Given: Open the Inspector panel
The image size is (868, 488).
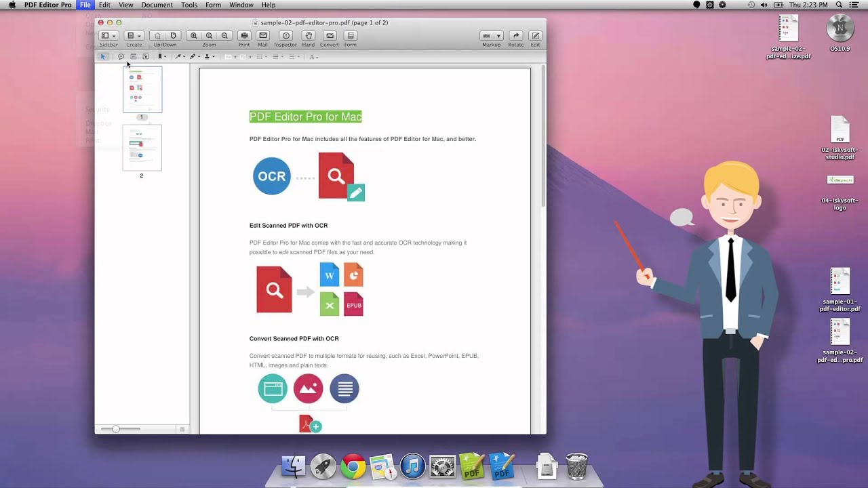Looking at the screenshot, I should [285, 36].
